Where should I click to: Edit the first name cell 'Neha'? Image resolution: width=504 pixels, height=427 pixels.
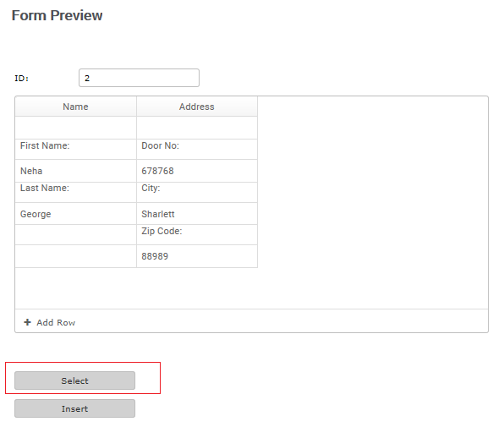(76, 171)
